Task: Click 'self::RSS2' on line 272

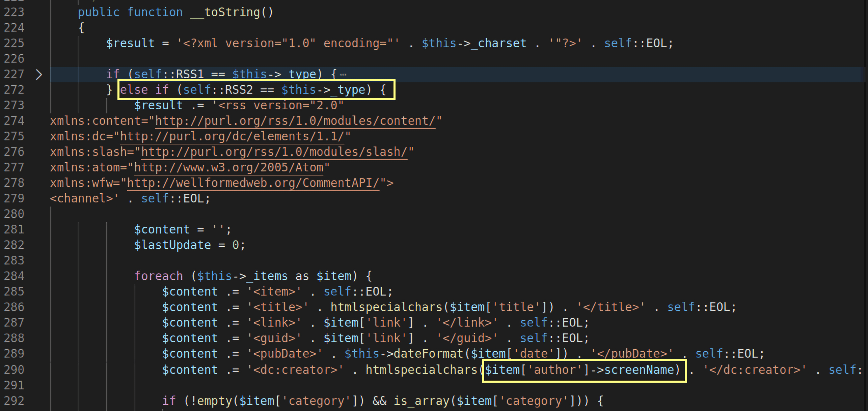Action: [x=218, y=90]
